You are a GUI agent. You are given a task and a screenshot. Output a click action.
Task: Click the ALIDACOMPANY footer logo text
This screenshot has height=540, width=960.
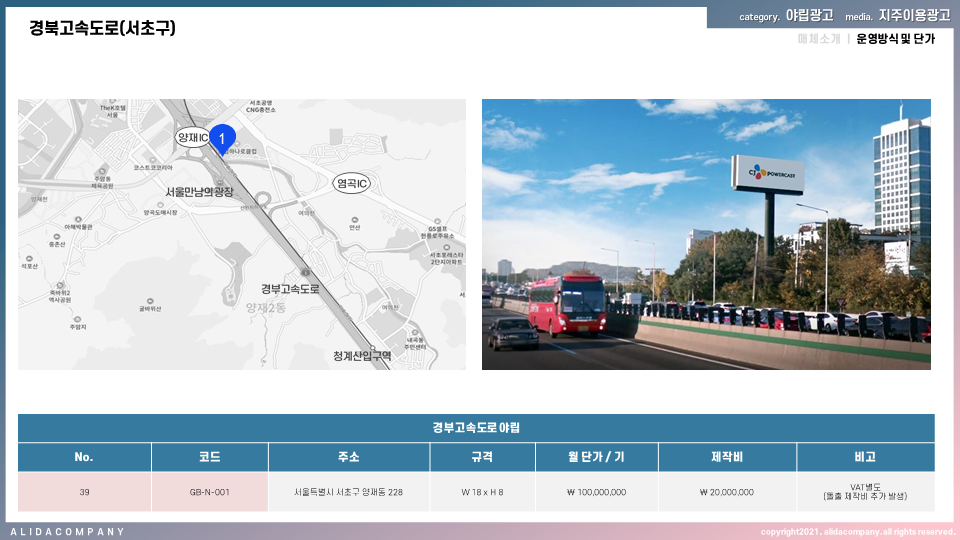tap(68, 532)
